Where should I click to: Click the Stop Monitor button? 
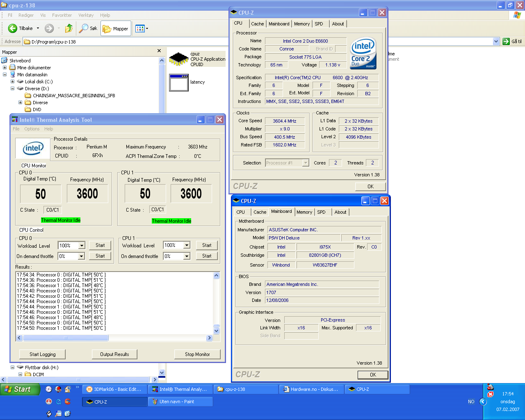(197, 354)
